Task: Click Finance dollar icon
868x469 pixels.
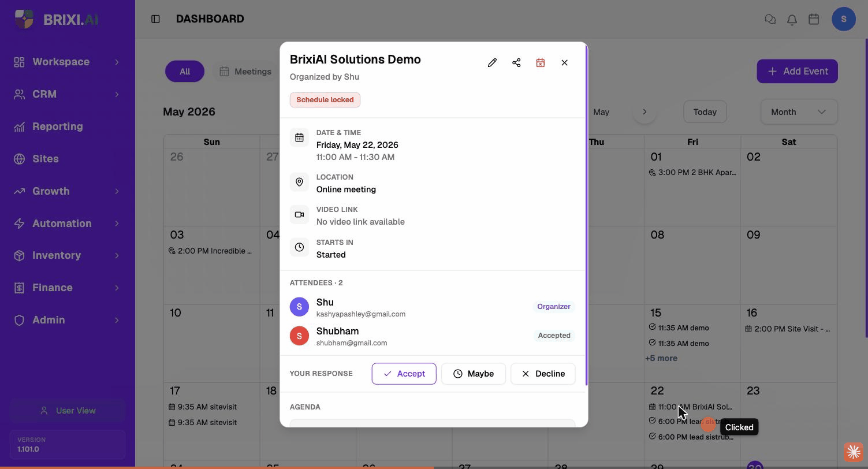Action: click(x=19, y=288)
